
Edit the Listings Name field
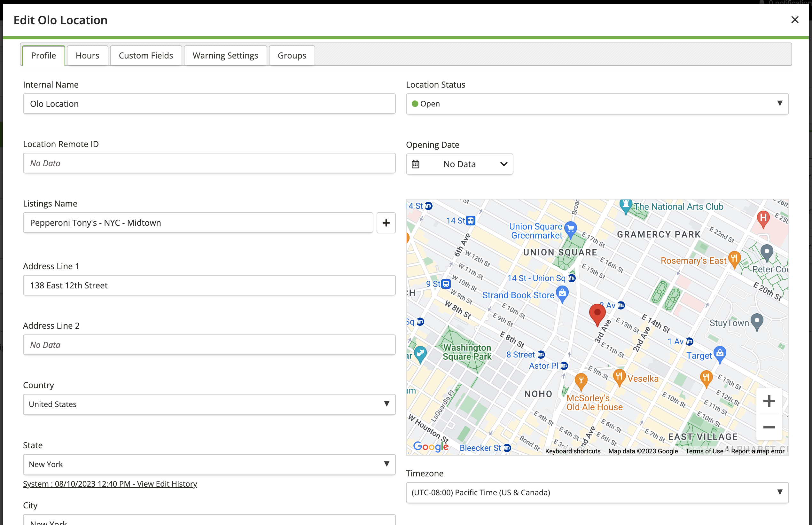pos(198,223)
